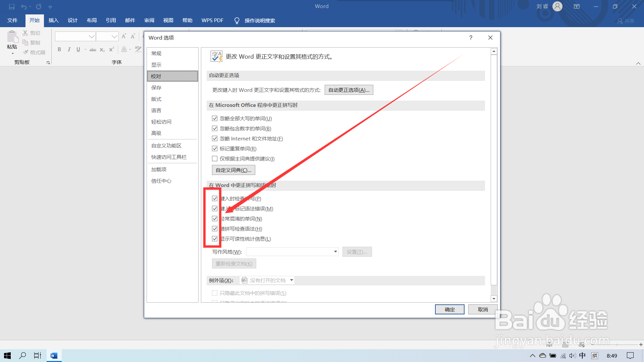The image size is (644, 362).
Task: Switch to the WPS PDF tab
Action: click(x=212, y=20)
